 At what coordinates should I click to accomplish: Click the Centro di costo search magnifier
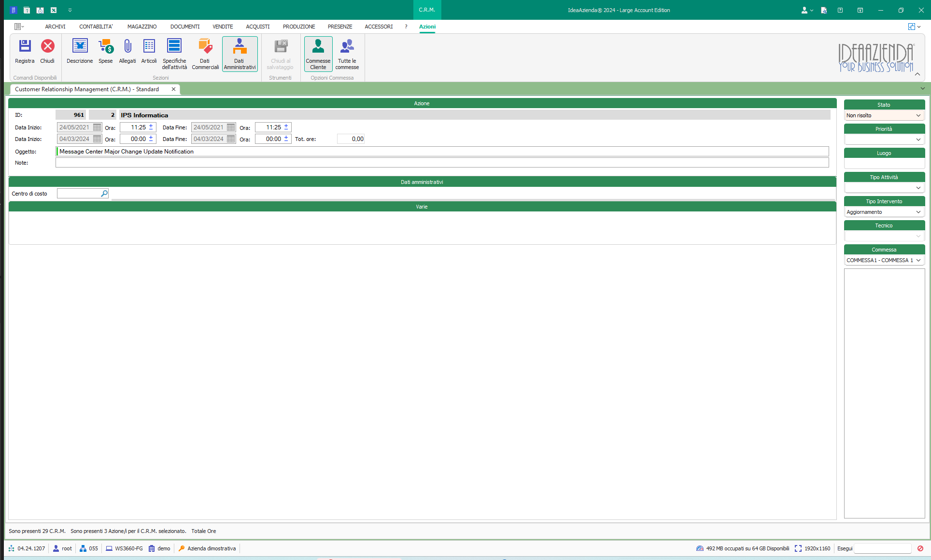(x=104, y=194)
